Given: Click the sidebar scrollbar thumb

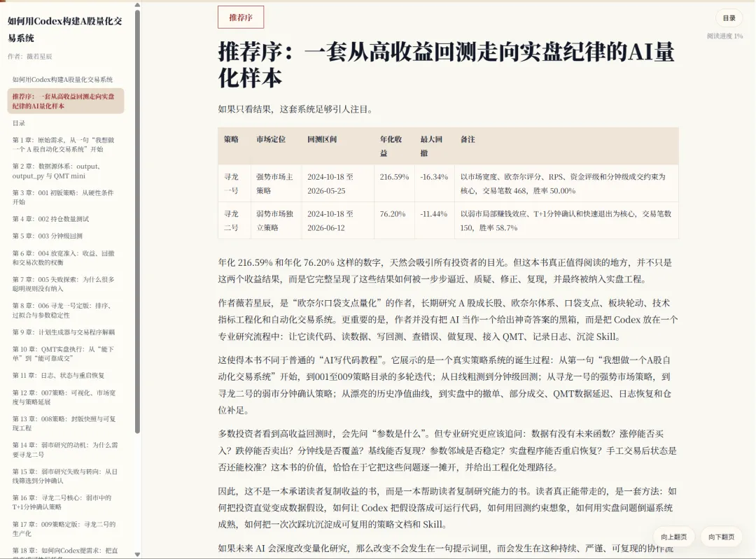Looking at the screenshot, I should click(x=137, y=222).
